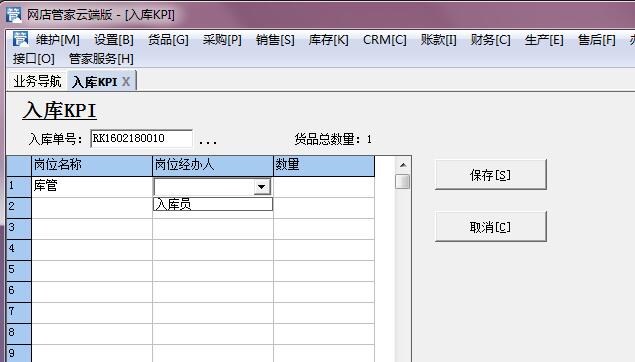Select row header number 5
This screenshot has height=362, width=635.
(19, 270)
